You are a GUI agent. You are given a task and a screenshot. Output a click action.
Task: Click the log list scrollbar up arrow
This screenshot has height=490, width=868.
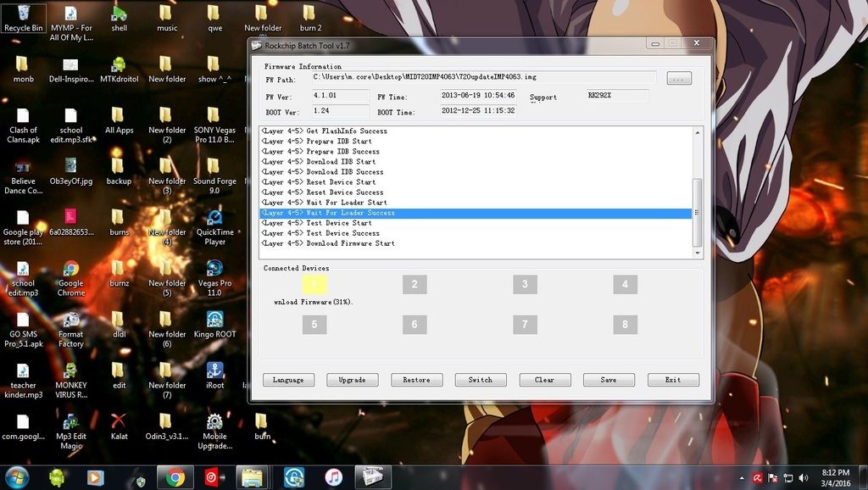[698, 133]
